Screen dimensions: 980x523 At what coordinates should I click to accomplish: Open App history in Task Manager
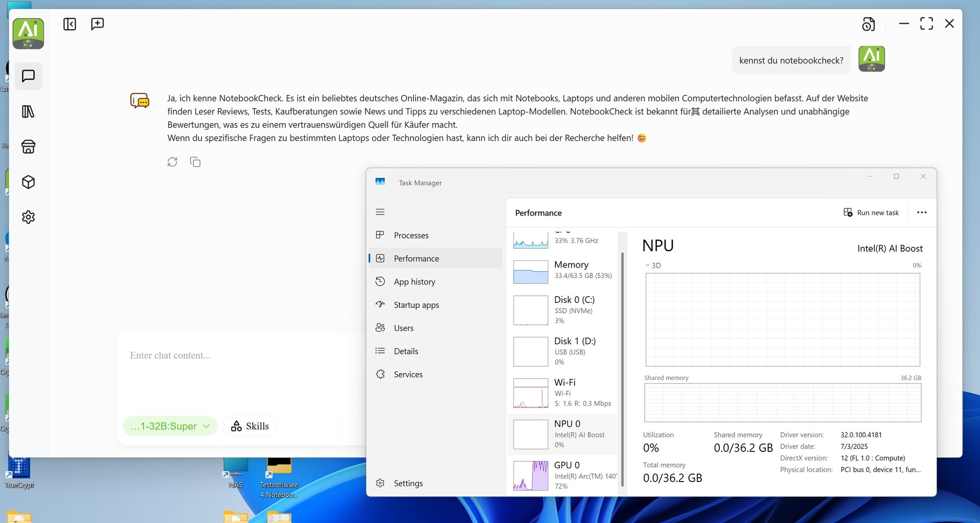pos(435,282)
